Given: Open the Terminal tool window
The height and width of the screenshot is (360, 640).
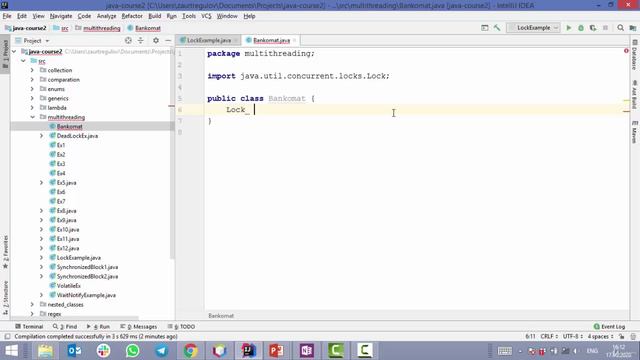Looking at the screenshot, I should pyautogui.click(x=29, y=327).
